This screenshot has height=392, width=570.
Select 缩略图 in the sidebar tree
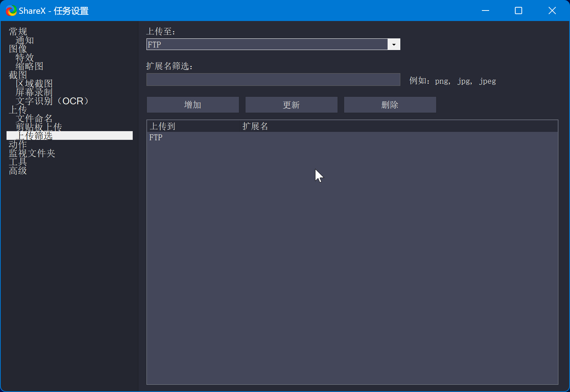click(x=29, y=66)
